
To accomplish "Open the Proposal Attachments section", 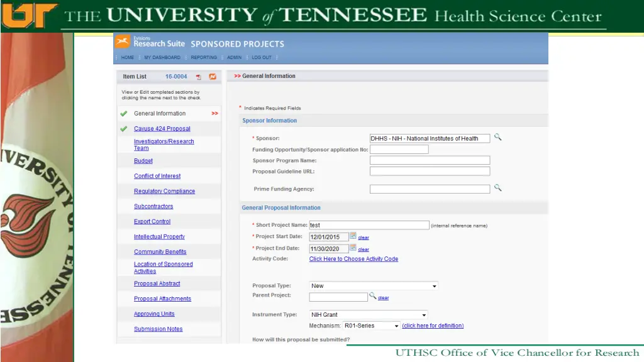I will (x=162, y=299).
